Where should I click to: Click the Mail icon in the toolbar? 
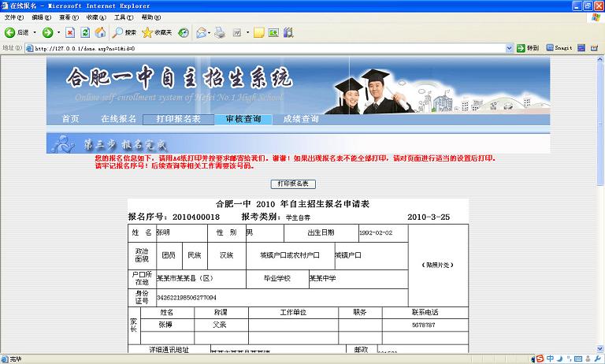(x=200, y=32)
